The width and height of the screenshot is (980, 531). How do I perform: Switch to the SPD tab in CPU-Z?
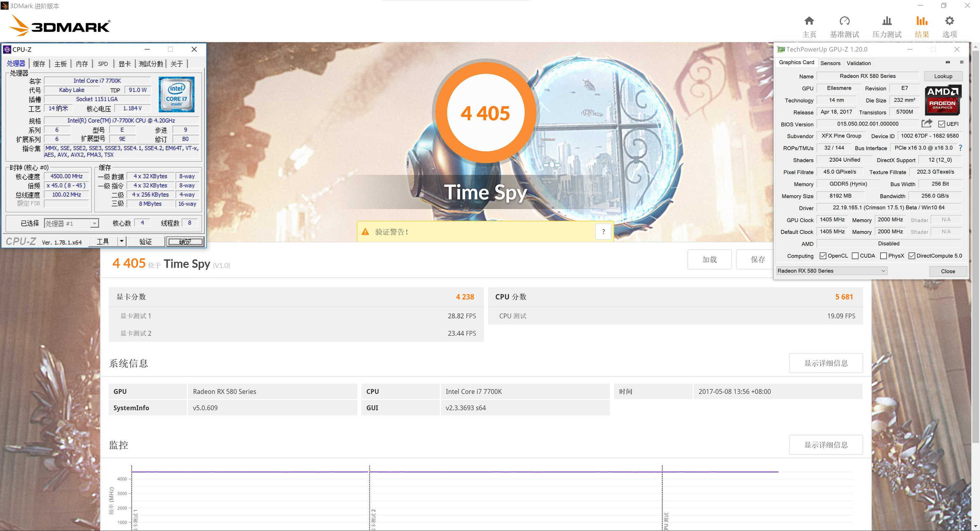pyautogui.click(x=103, y=64)
